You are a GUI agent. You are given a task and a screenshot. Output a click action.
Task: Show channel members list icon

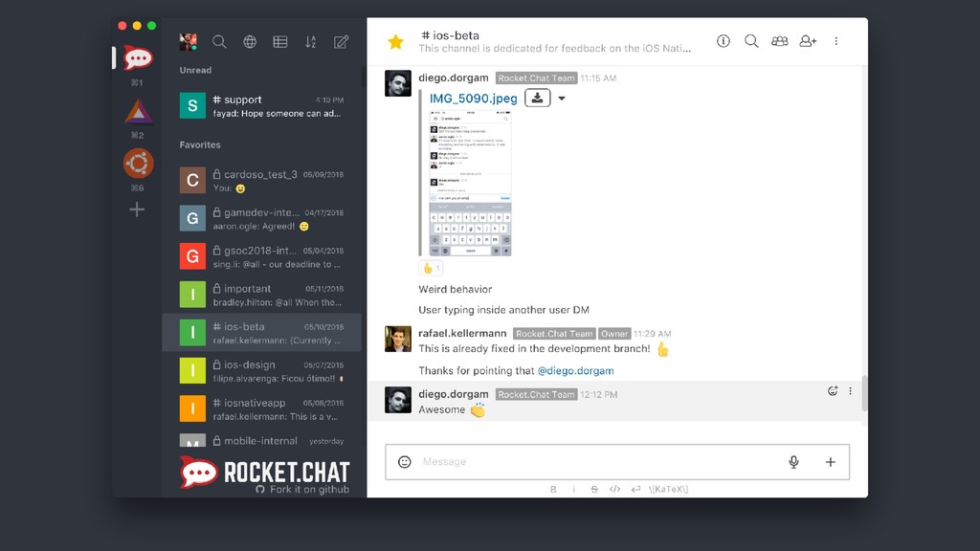[x=779, y=41]
